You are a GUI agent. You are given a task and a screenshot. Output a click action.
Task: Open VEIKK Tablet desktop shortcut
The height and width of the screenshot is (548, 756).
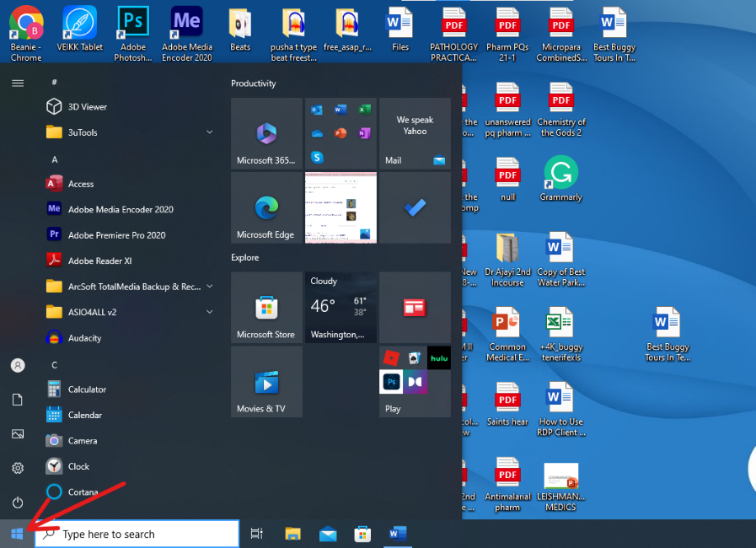79,29
